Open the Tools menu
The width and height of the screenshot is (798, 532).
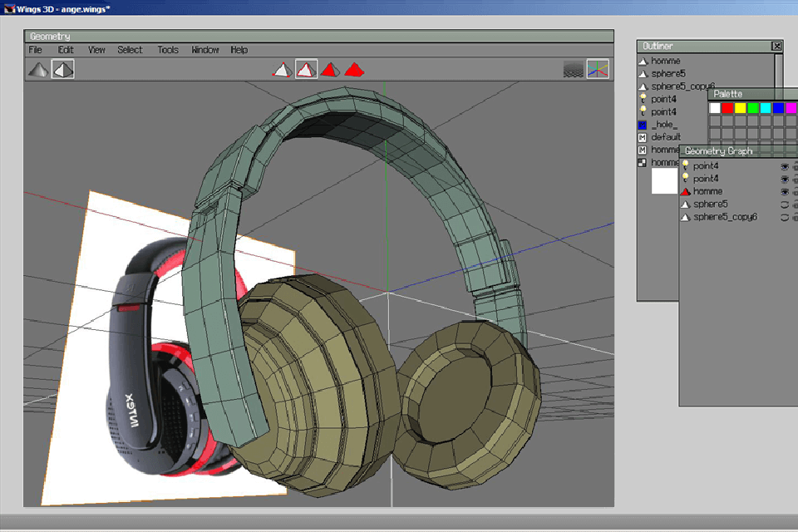coord(168,50)
